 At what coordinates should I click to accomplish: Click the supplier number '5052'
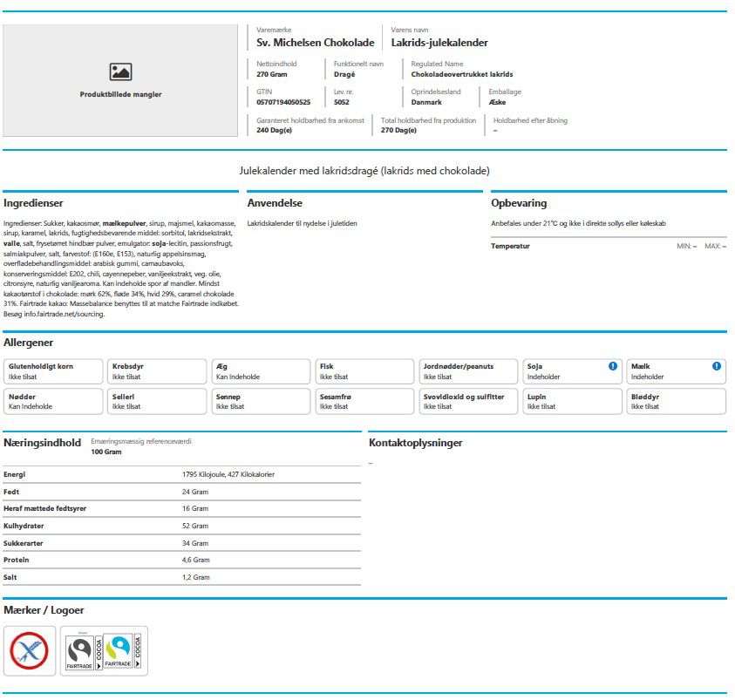coord(342,102)
